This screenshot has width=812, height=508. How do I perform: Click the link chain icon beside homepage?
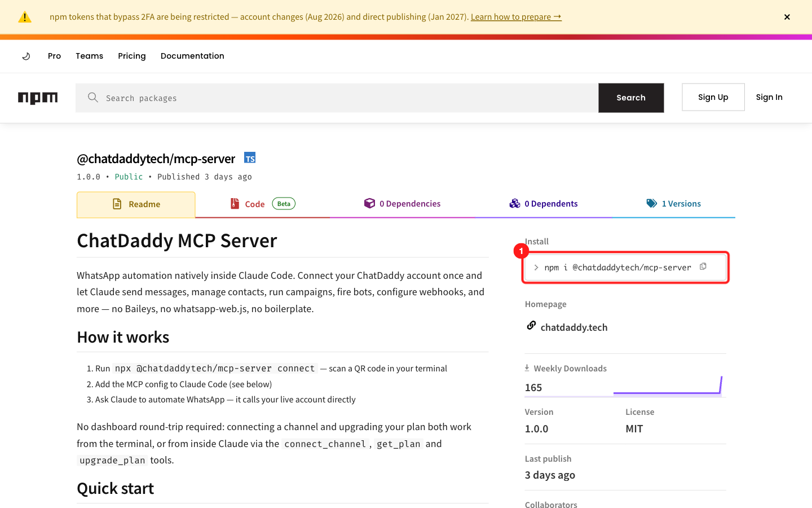click(x=531, y=325)
